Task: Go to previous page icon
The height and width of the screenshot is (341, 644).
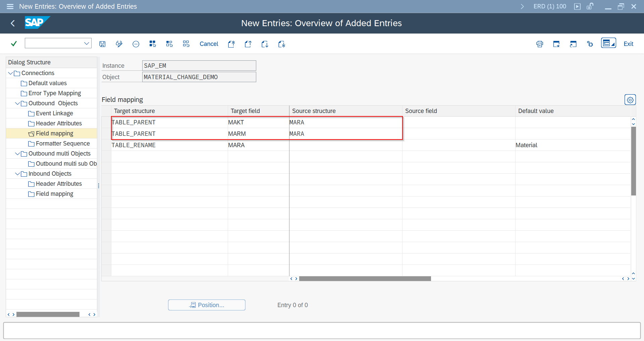Action: 248,44
